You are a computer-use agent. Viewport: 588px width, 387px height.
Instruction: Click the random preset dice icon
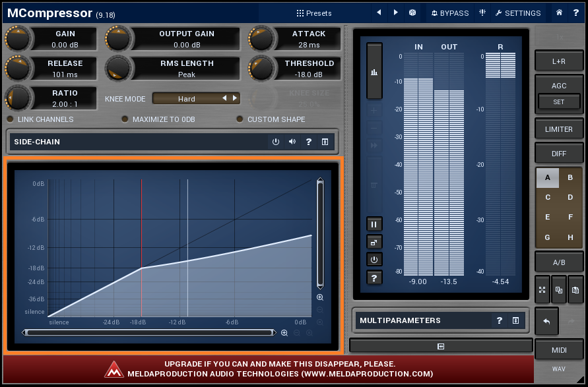412,13
